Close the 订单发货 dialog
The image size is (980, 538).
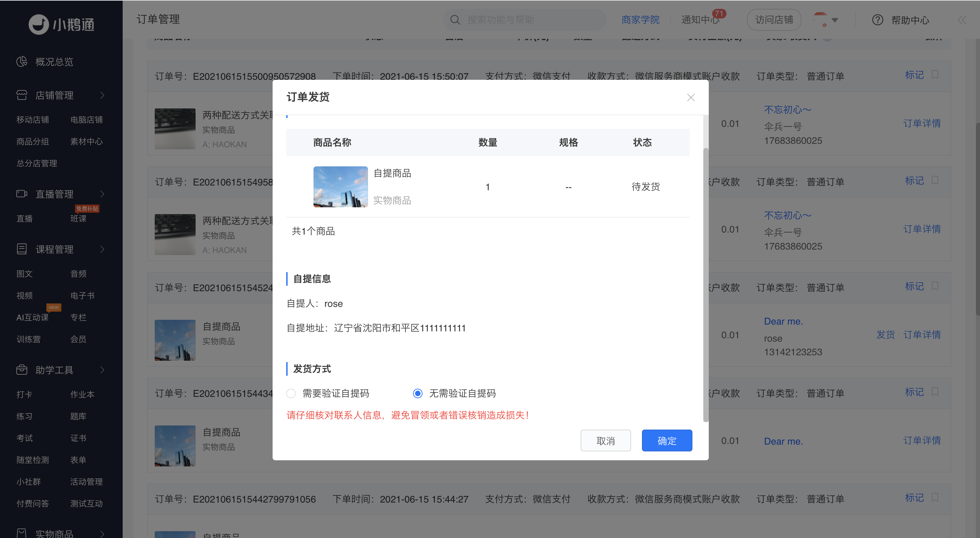point(691,98)
